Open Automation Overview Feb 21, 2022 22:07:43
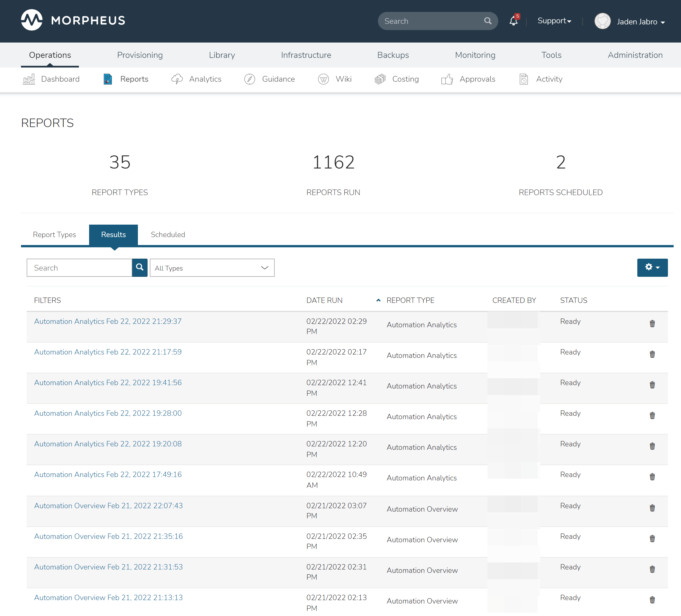Image resolution: width=681 pixels, height=616 pixels. pos(108,506)
